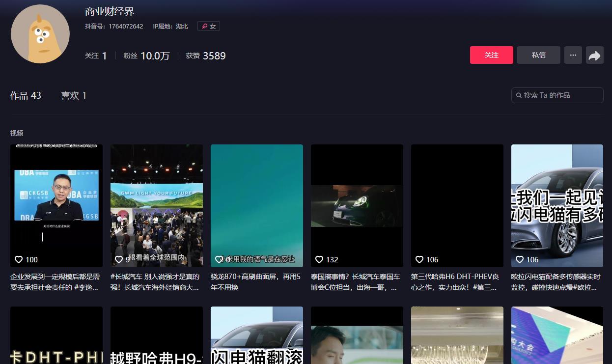Click heart icon on 长城汽车海外经销商 video
This screenshot has width=612, height=364.
tap(119, 259)
